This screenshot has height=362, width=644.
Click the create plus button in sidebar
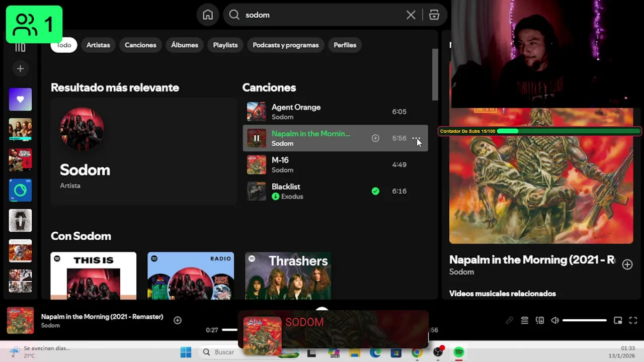coord(20,69)
